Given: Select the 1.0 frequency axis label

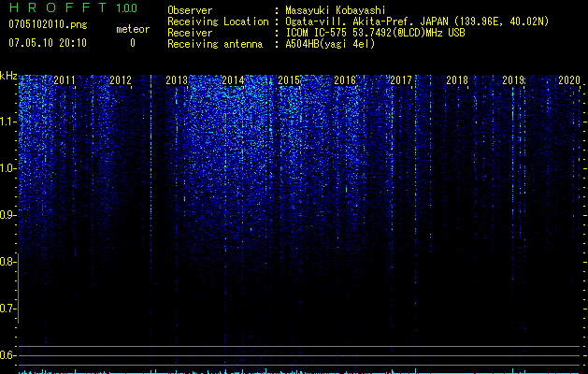Looking at the screenshot, I should pyautogui.click(x=7, y=168).
